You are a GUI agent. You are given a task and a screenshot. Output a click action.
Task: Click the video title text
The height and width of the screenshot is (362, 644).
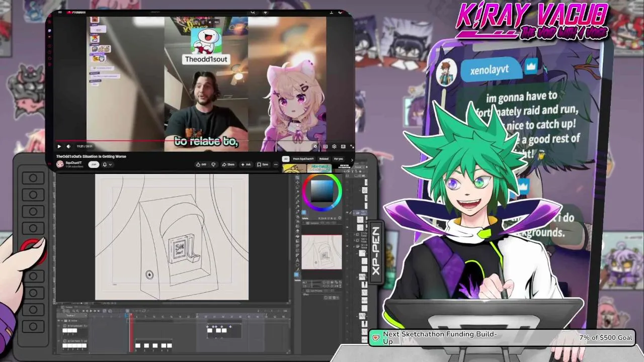click(x=91, y=156)
